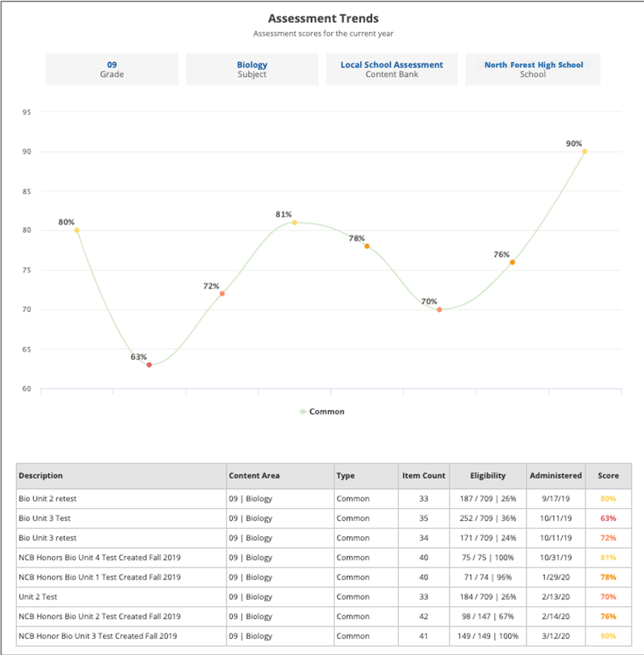644x655 pixels.
Task: Click eligibility '184 / 709 | 26%'
Action: (488, 597)
